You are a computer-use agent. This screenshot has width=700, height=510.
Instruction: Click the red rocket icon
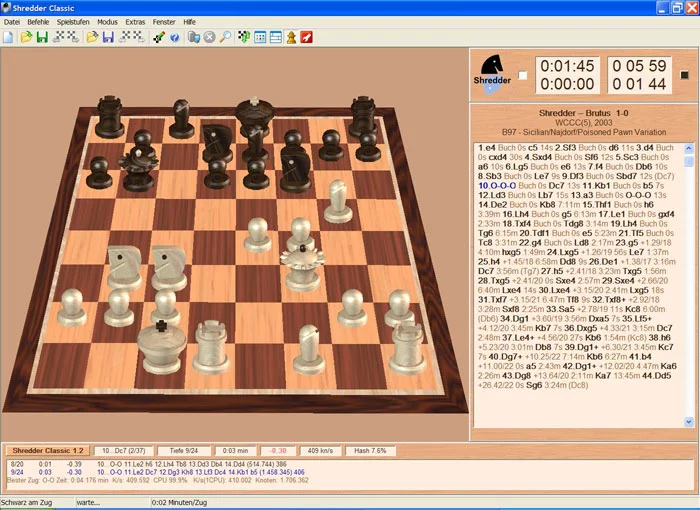[x=307, y=37]
